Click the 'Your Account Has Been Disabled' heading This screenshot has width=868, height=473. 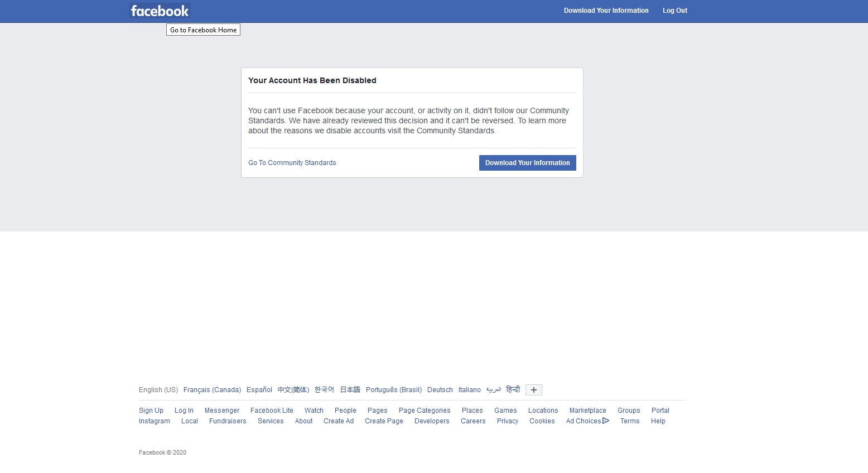(x=312, y=80)
